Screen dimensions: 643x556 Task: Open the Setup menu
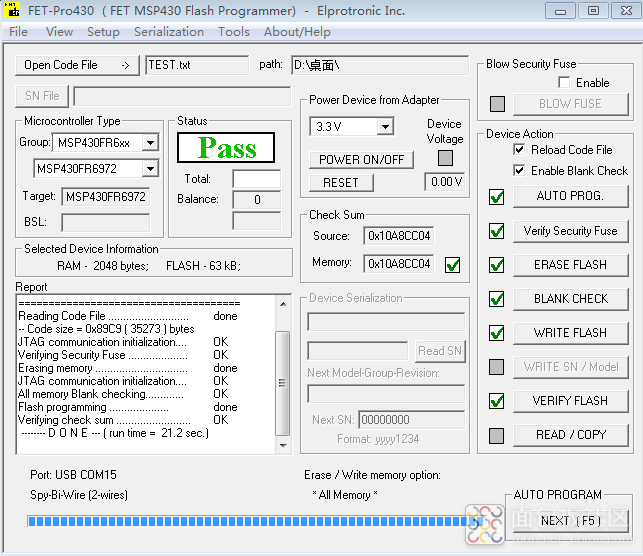click(x=103, y=32)
